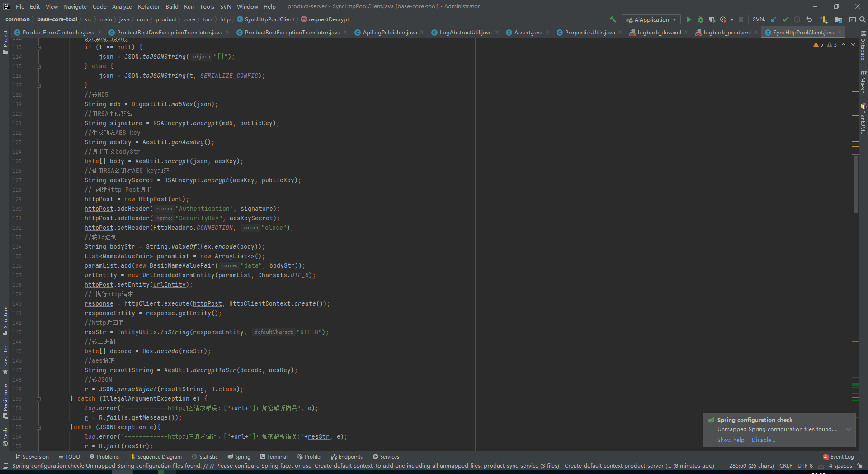
Task: Show SVN history clock icon
Action: click(x=797, y=19)
